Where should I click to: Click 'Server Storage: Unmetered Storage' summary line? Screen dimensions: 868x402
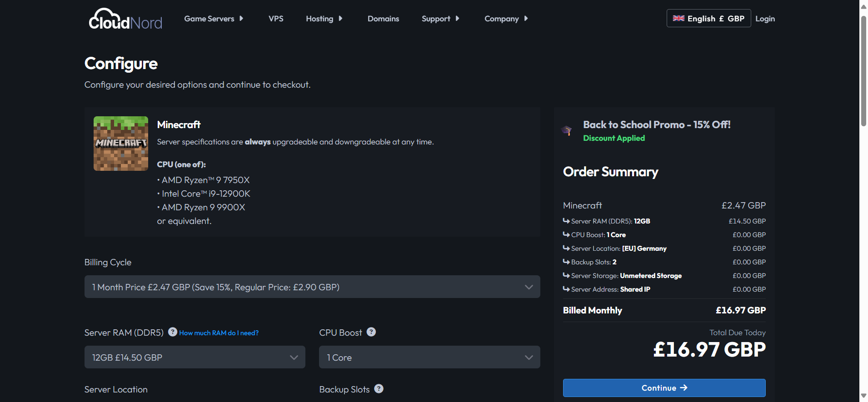[x=623, y=276]
